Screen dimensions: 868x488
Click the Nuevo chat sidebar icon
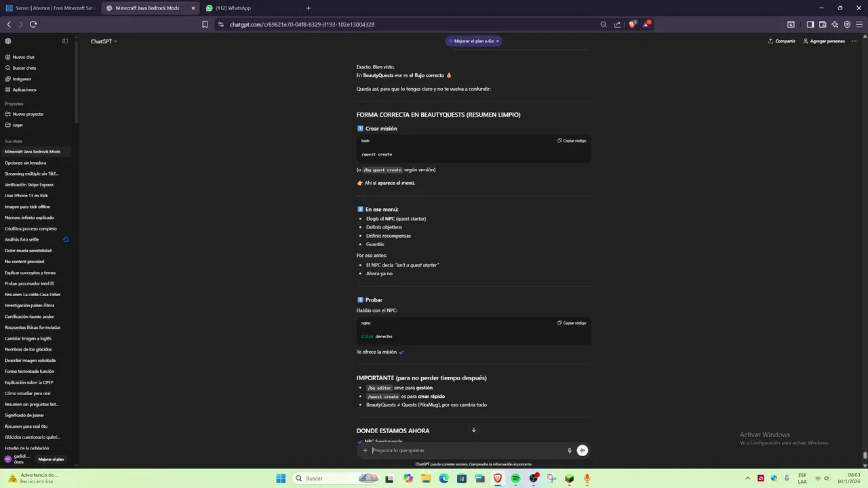pos(7,57)
